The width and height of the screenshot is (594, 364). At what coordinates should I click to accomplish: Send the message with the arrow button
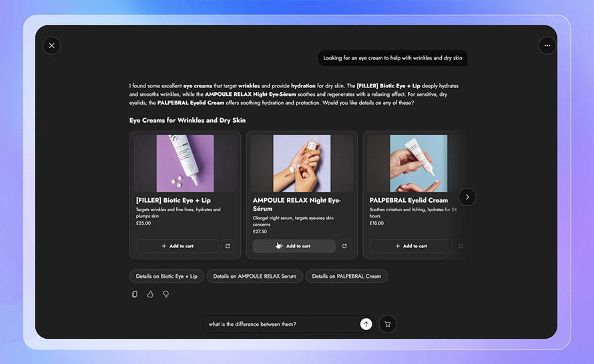click(x=366, y=324)
